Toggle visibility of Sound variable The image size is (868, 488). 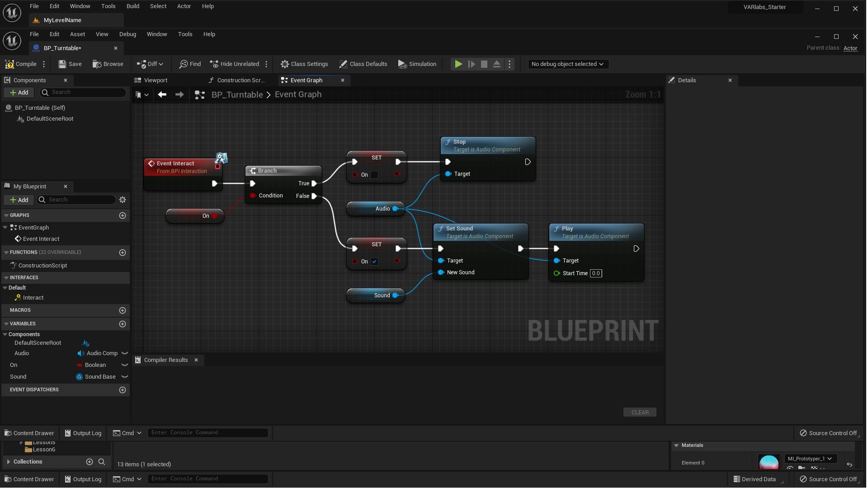125,376
